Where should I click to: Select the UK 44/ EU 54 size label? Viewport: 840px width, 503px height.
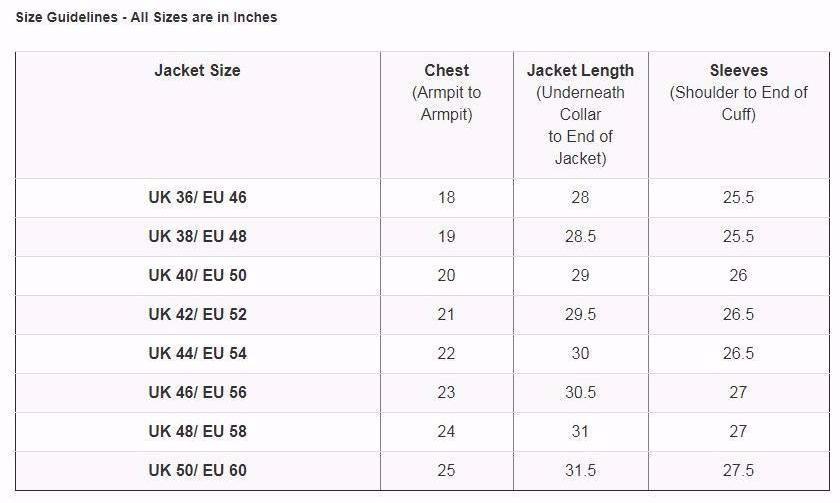pyautogui.click(x=198, y=353)
